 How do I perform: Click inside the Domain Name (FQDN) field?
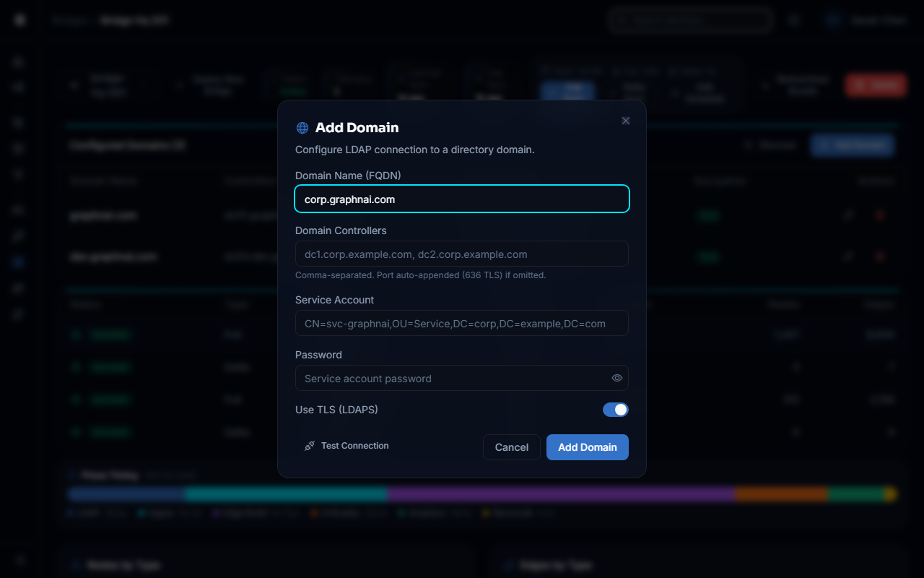point(461,199)
